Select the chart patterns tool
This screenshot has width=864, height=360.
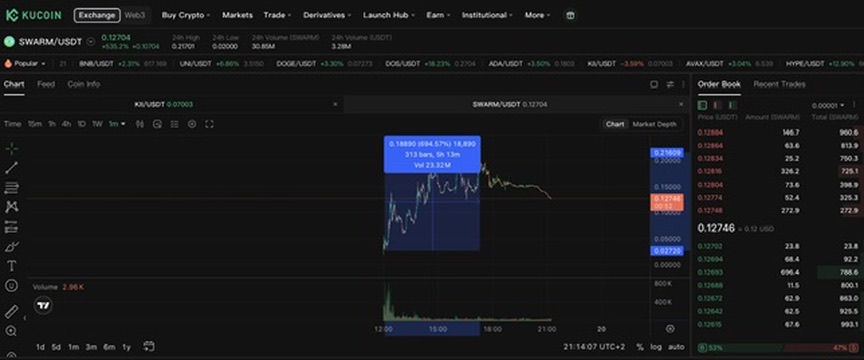(12, 207)
